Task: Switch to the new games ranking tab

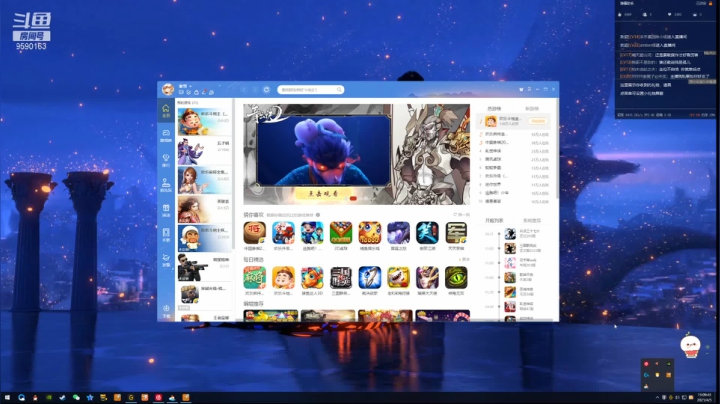Action: pos(532,109)
